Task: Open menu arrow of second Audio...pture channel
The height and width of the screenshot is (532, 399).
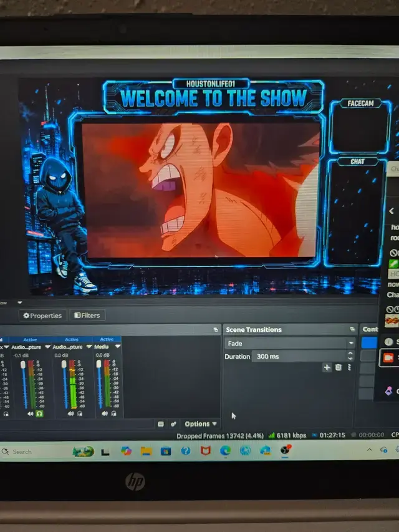Action: point(89,347)
